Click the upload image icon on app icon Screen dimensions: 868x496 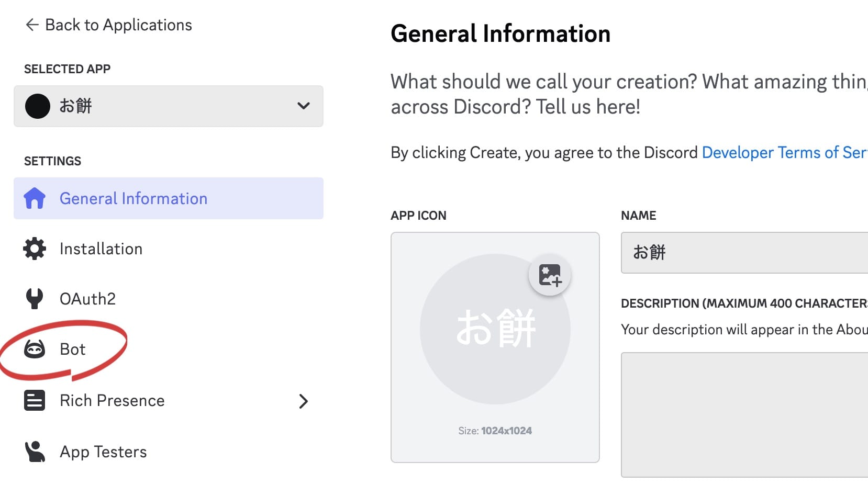(550, 275)
